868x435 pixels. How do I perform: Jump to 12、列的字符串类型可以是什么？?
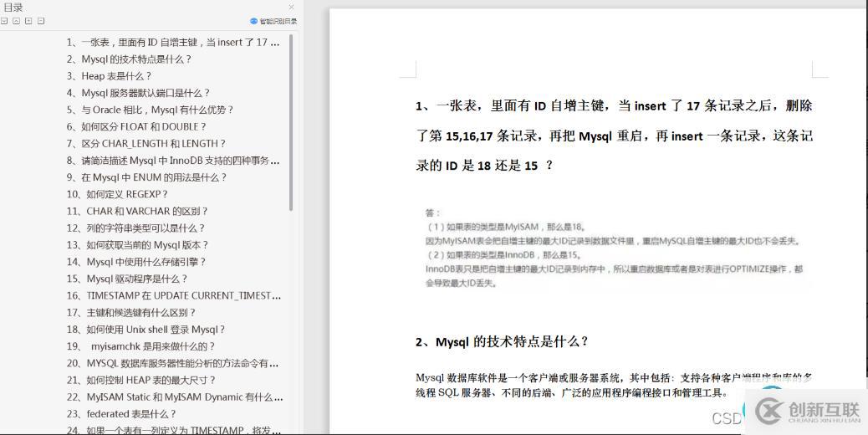coord(136,228)
